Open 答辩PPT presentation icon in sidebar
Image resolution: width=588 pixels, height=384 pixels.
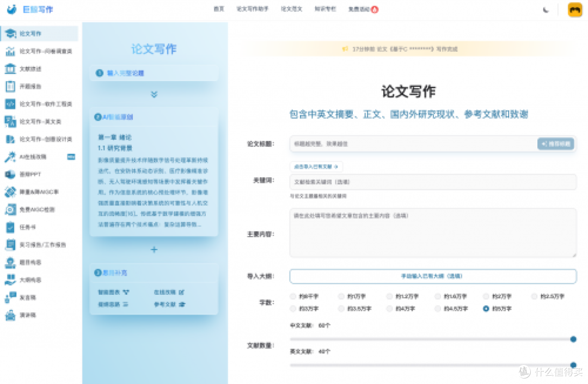(10, 174)
